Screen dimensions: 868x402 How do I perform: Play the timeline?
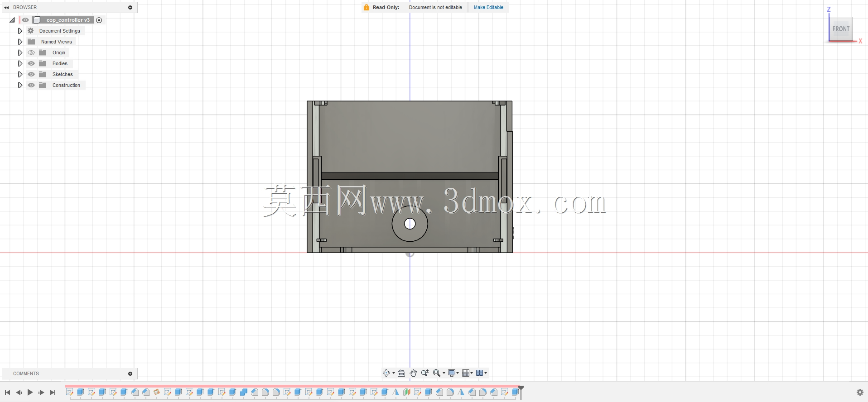pyautogui.click(x=30, y=392)
